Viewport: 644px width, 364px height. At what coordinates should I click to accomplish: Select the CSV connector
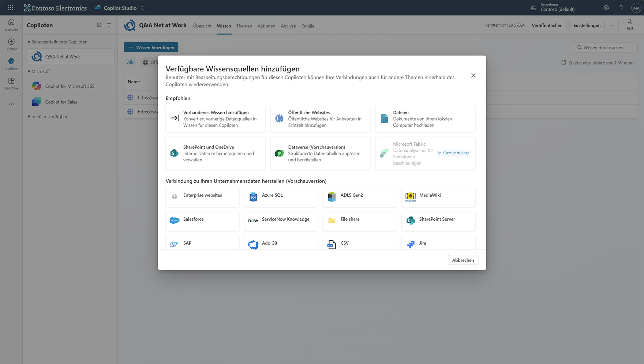360,243
